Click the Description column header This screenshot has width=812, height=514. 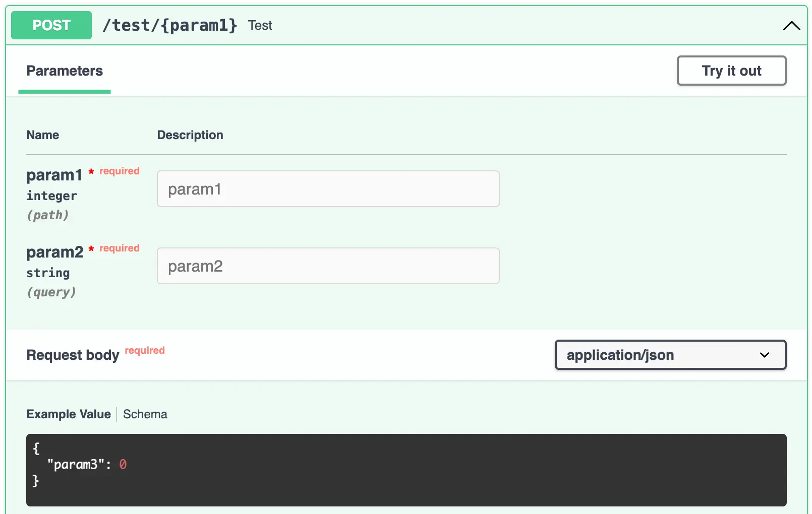click(x=190, y=135)
